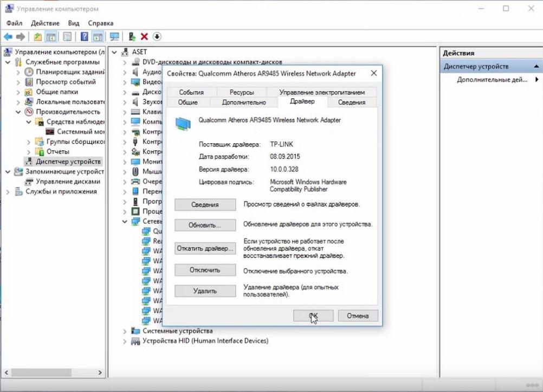Open the Файл menu
Image resolution: width=543 pixels, height=392 pixels.
point(14,23)
